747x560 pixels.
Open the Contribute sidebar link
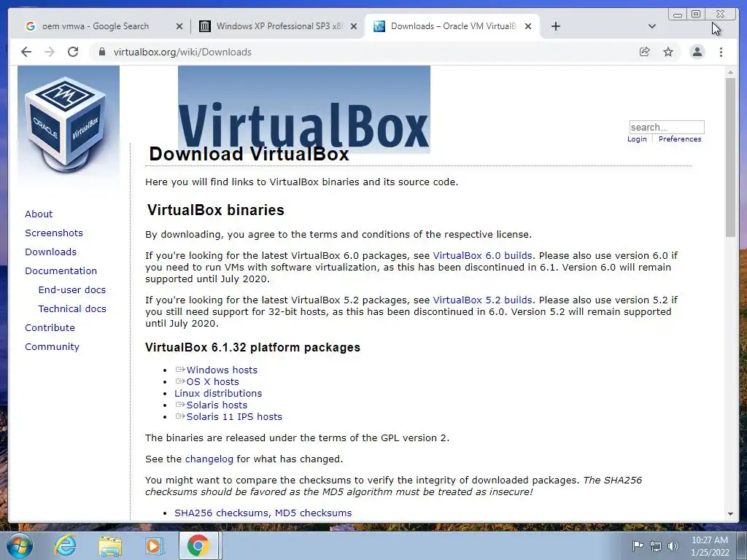tap(50, 328)
